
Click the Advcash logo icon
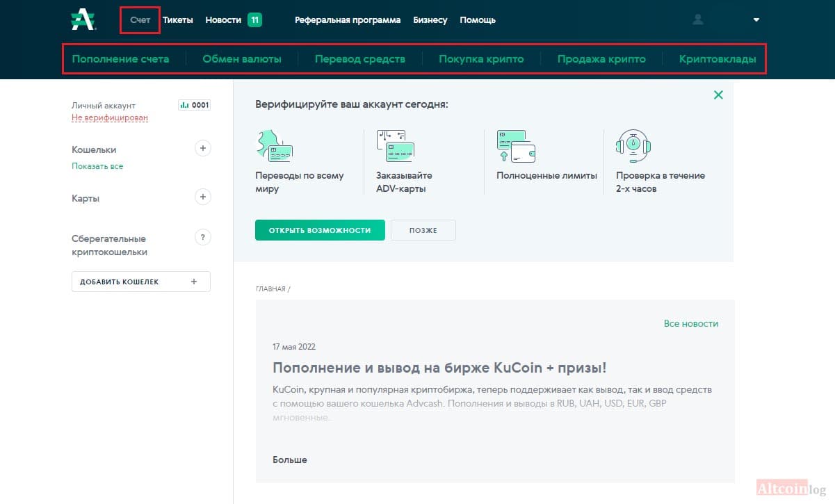pos(83,20)
